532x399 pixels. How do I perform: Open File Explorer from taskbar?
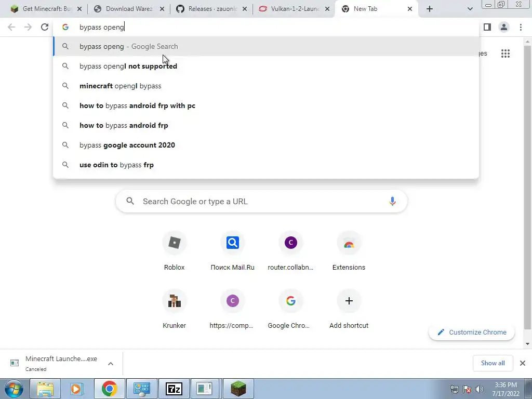[x=45, y=389]
